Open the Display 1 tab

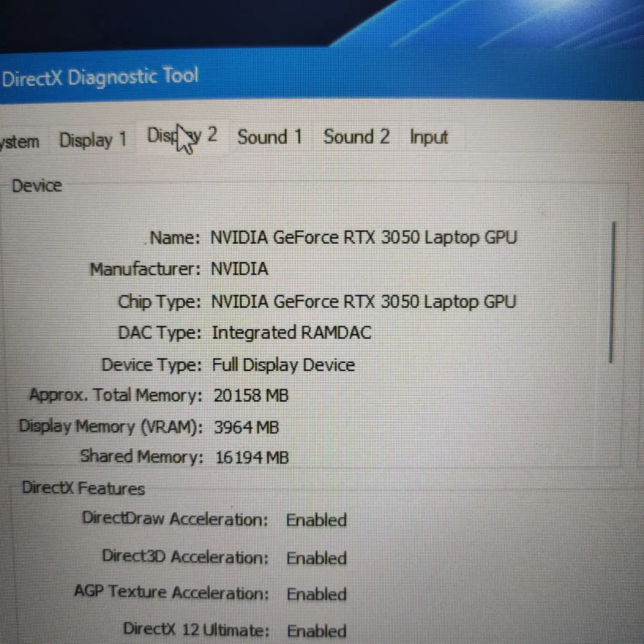click(x=93, y=140)
